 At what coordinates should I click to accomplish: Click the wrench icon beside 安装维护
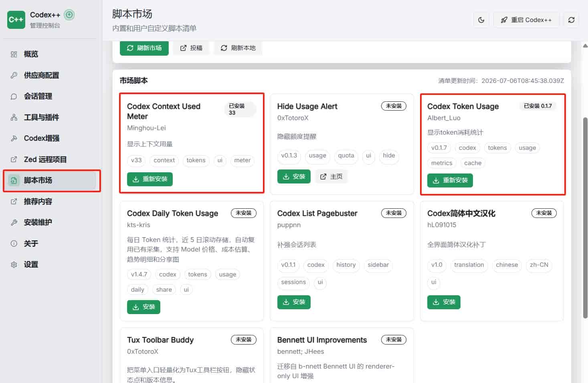tap(14, 222)
